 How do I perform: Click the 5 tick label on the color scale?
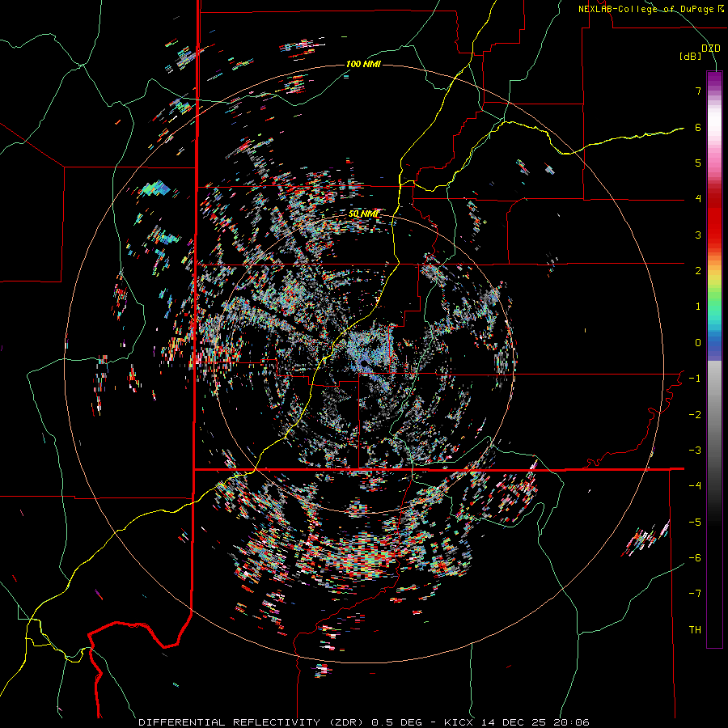698,163
